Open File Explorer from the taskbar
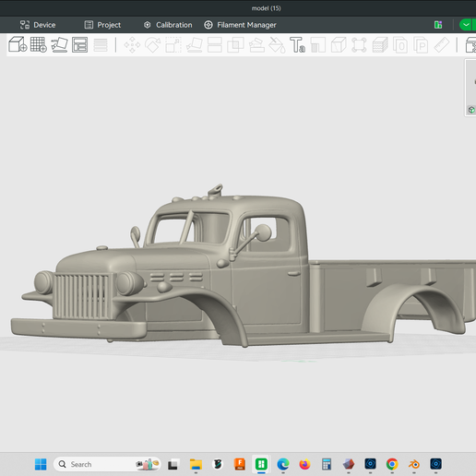The image size is (476, 476). coord(196,464)
